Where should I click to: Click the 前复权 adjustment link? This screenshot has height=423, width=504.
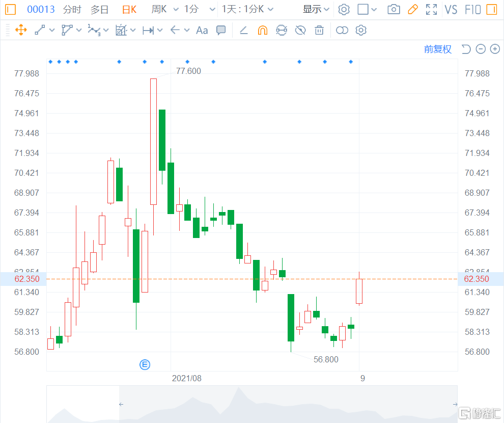[x=438, y=49]
